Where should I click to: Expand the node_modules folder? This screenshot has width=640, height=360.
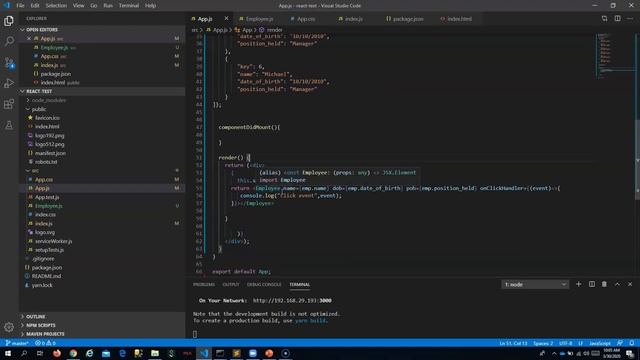pos(49,100)
